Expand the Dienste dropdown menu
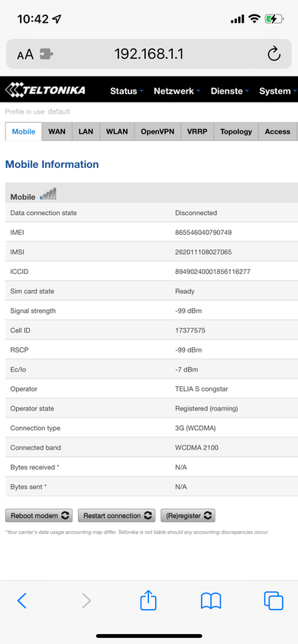 tap(230, 91)
